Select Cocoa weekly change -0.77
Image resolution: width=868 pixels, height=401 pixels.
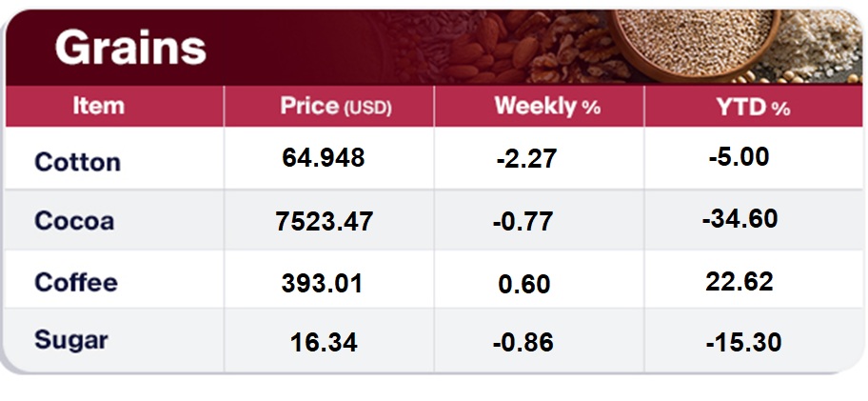pos(526,223)
